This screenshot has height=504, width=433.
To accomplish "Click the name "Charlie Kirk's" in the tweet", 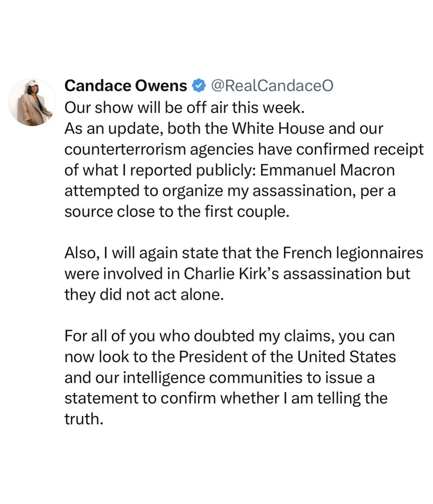I will click(231, 274).
